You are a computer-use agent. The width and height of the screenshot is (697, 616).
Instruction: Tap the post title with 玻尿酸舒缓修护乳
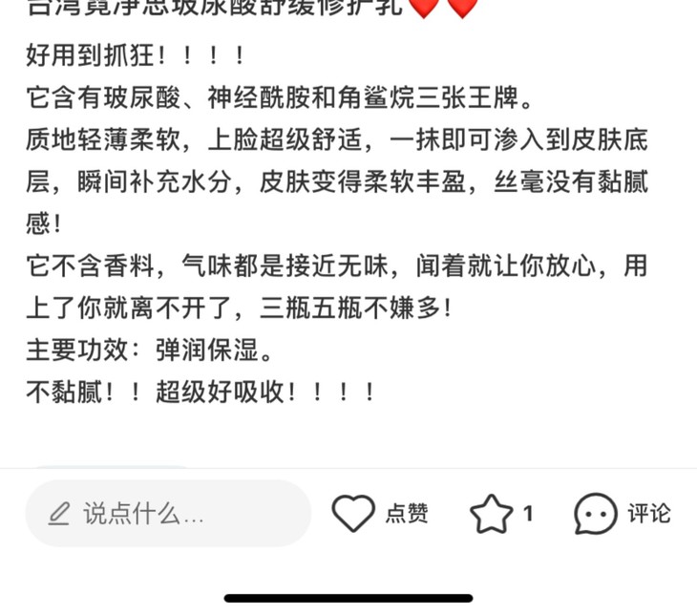pyautogui.click(x=214, y=8)
